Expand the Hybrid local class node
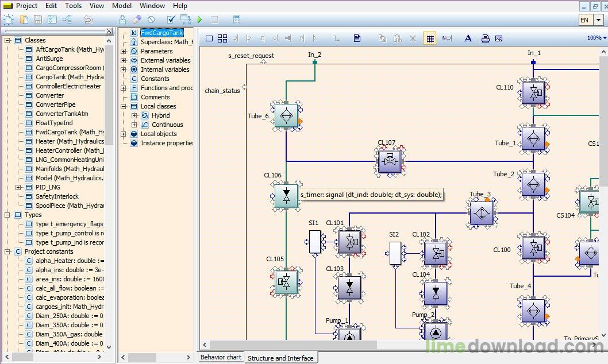 pos(134,115)
